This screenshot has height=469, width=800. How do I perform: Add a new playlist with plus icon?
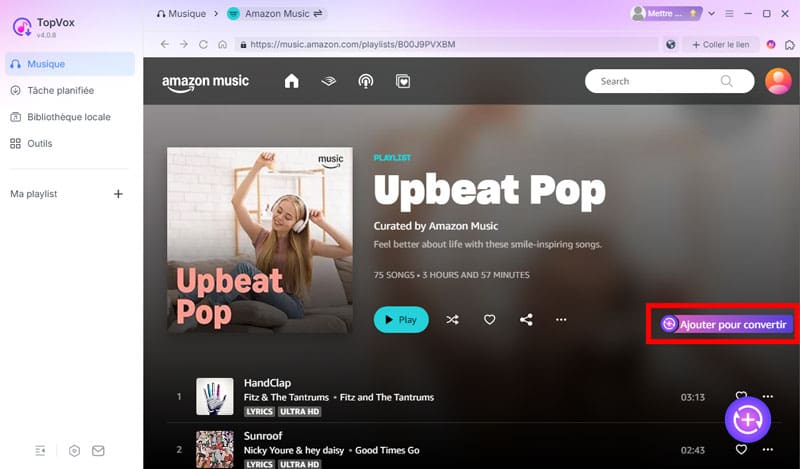click(118, 194)
